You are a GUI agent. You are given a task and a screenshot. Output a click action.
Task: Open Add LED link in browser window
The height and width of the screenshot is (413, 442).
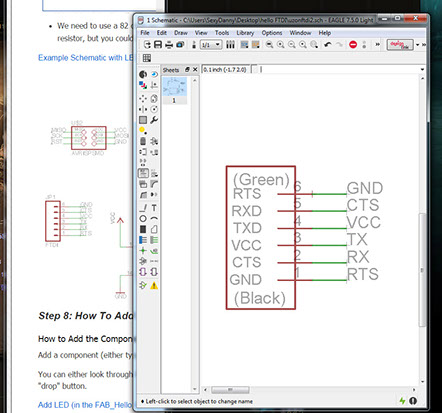coord(85,405)
